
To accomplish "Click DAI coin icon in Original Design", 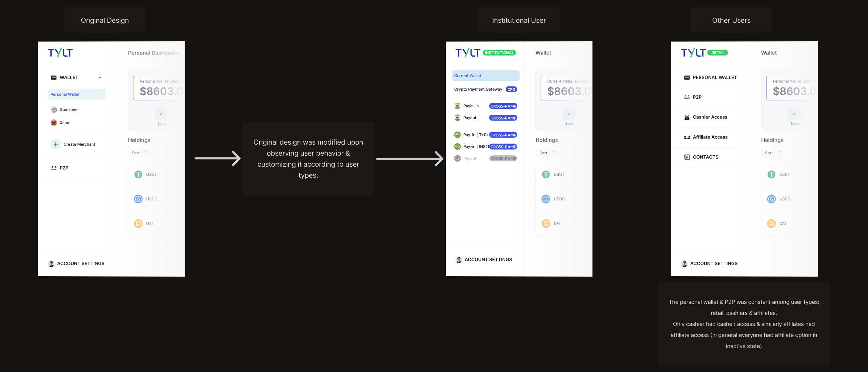I will point(138,224).
